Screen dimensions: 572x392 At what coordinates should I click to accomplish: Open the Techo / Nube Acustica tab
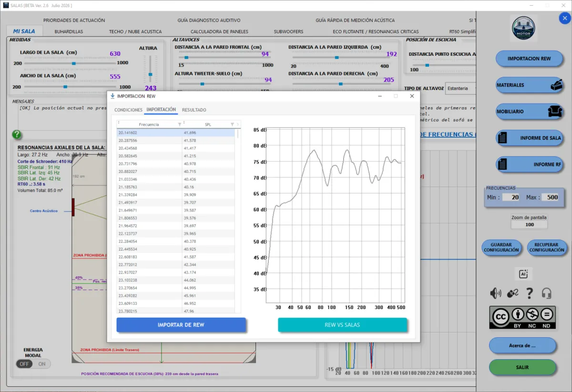coord(135,31)
